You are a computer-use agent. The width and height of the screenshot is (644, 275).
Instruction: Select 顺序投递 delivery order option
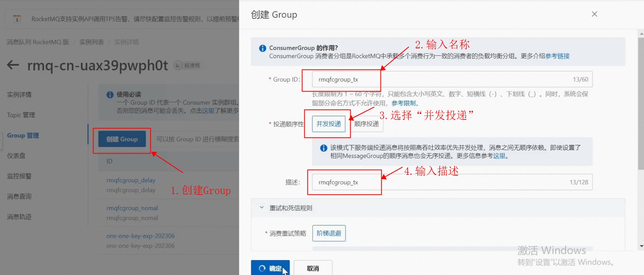[366, 124]
